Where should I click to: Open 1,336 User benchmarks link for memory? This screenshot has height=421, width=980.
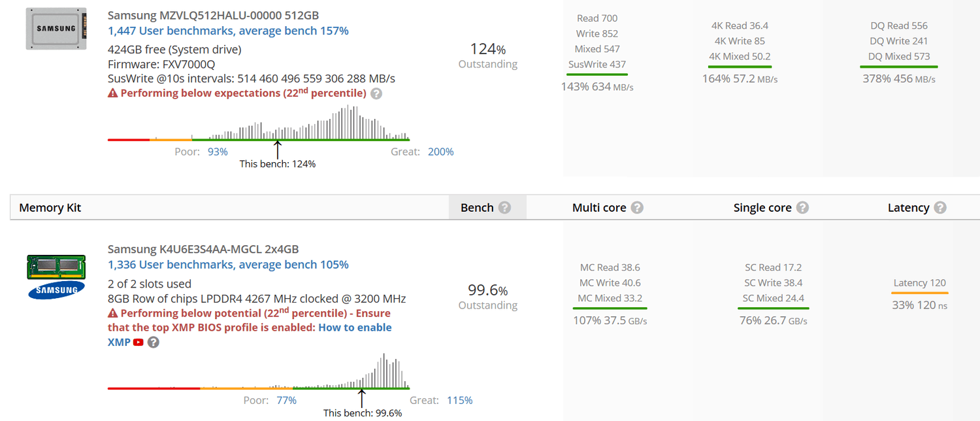click(228, 265)
